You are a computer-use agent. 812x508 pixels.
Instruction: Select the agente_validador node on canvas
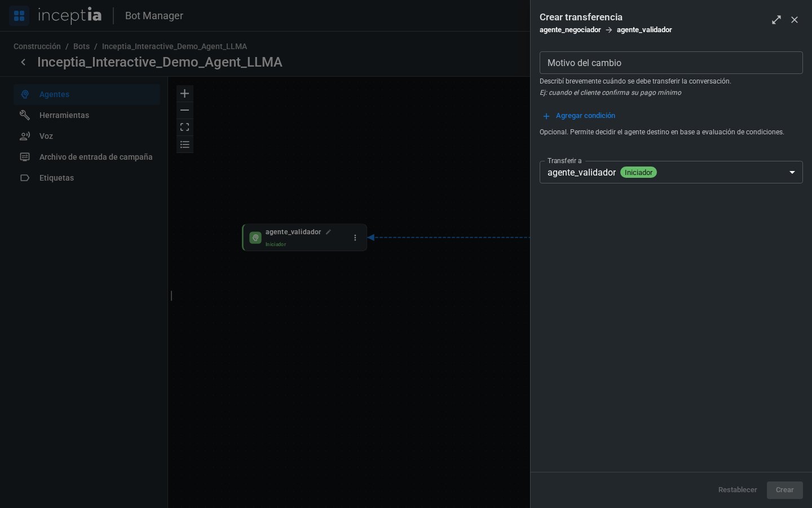coord(304,238)
